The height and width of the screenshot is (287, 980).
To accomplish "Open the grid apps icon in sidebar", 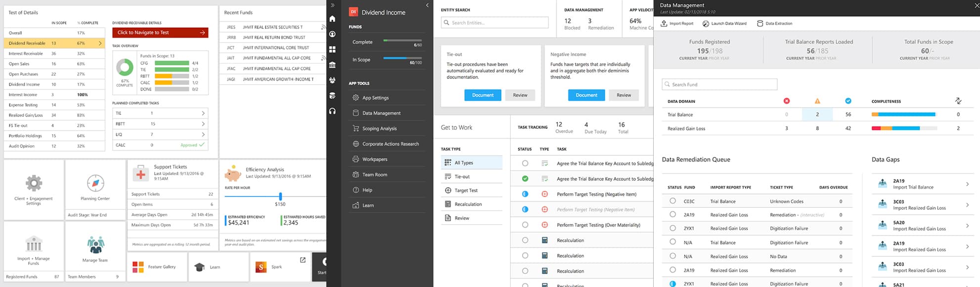I will [332, 49].
